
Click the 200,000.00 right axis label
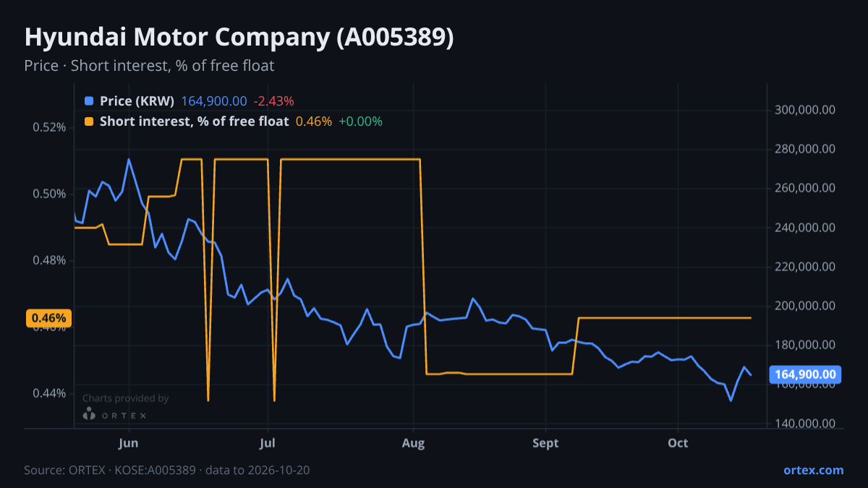(x=806, y=306)
